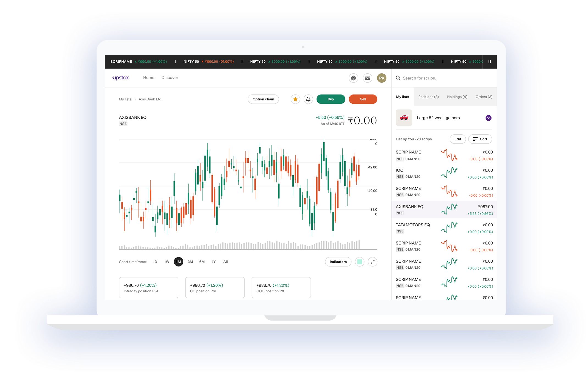Screen dimensions: 588x372
Task: Set a price alert with bell icon
Action: pos(308,99)
